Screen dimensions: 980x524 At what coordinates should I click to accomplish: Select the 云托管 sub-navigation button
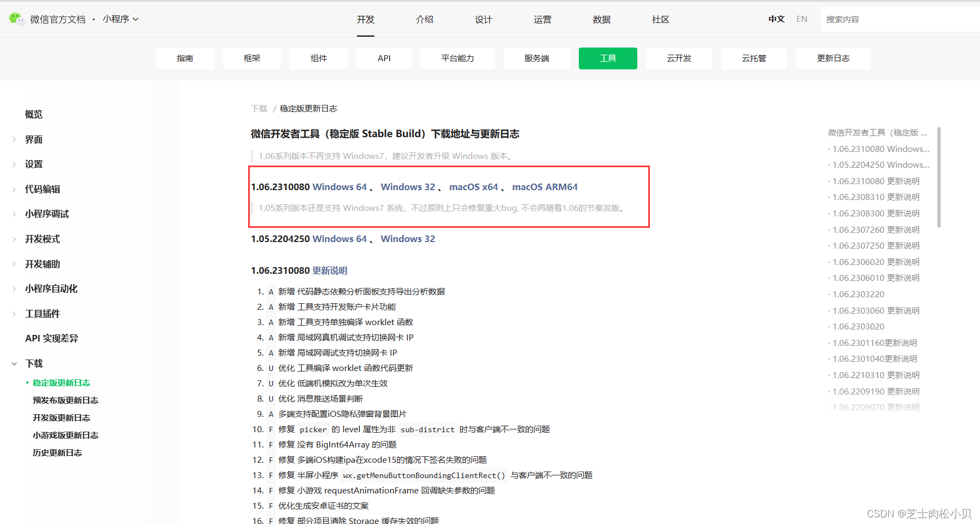tap(754, 58)
